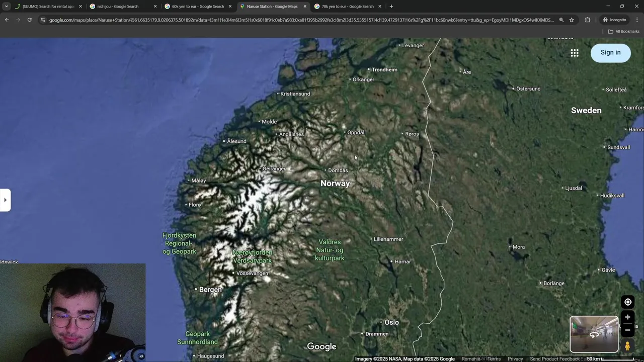This screenshot has width=644, height=362.
Task: Click the address bar URL
Action: pyautogui.click(x=301, y=20)
